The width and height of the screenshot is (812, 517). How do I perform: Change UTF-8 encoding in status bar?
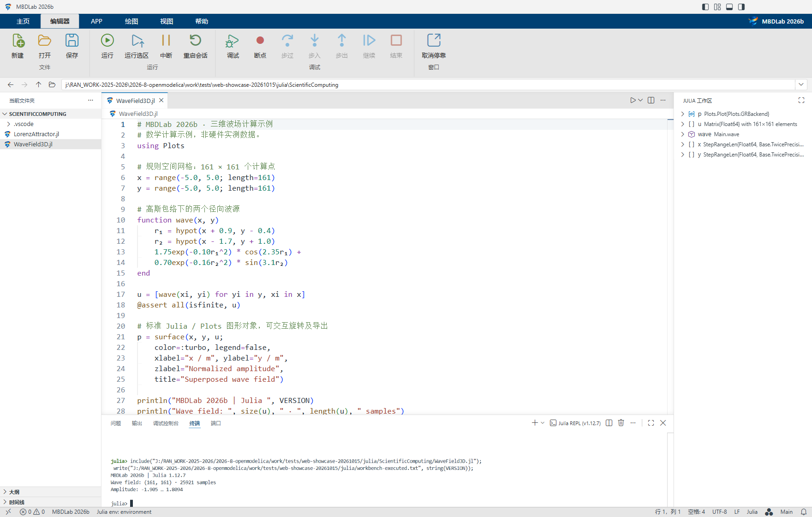(720, 512)
